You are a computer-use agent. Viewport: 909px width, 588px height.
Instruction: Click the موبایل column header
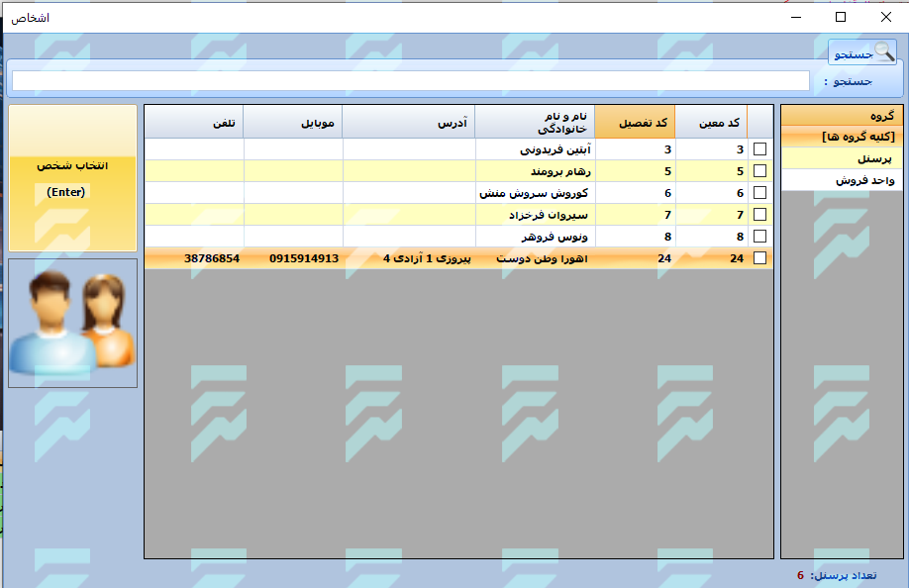click(x=293, y=123)
